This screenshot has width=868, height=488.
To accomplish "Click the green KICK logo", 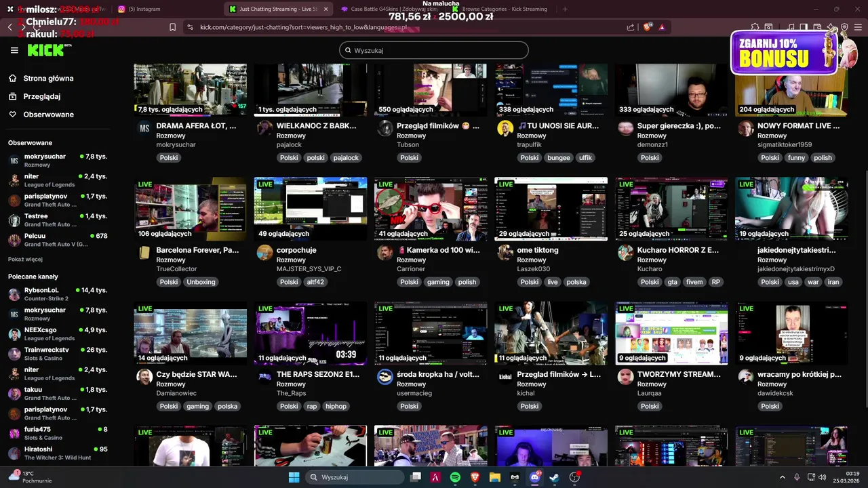I will 45,50.
